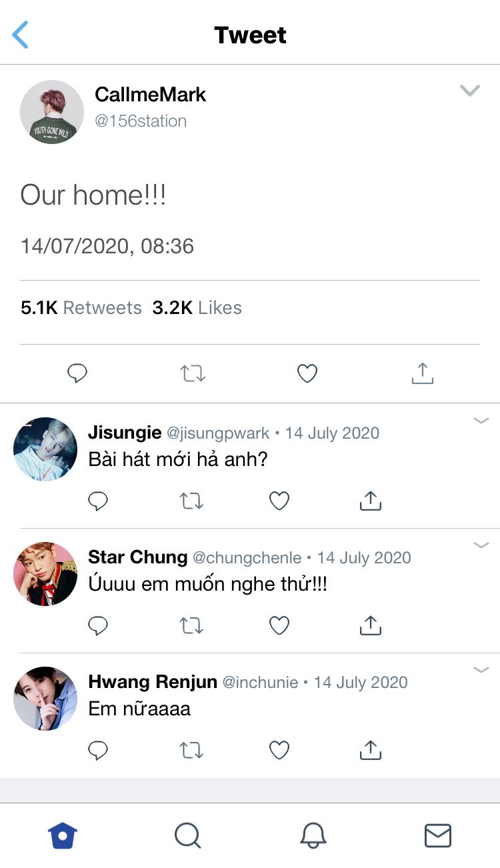The height and width of the screenshot is (868, 500).
Task: Open the Messages envelope tab
Action: click(x=438, y=835)
